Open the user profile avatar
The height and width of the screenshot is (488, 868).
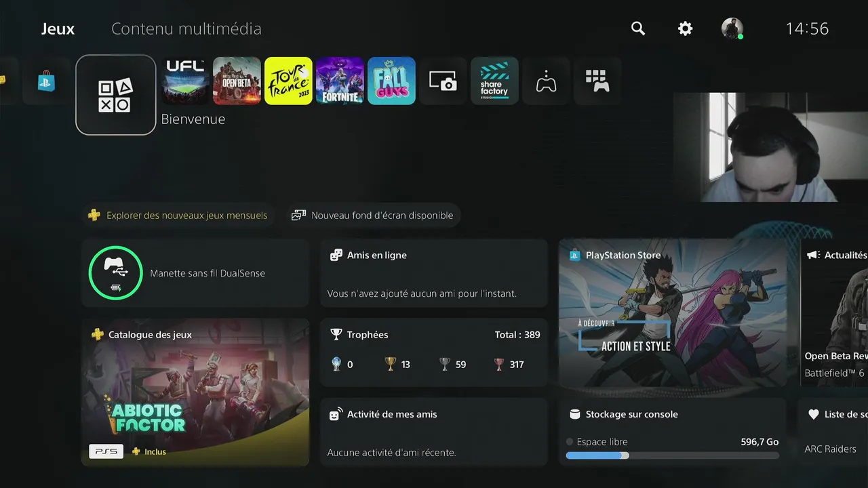click(x=732, y=28)
